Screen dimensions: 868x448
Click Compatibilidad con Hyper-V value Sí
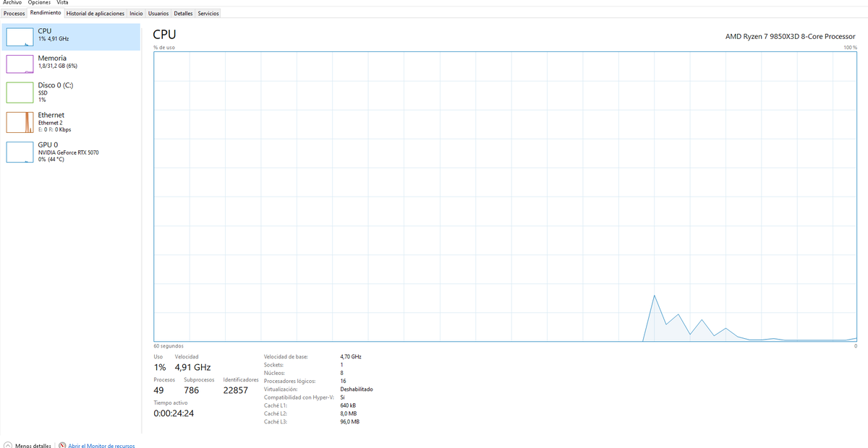342,397
